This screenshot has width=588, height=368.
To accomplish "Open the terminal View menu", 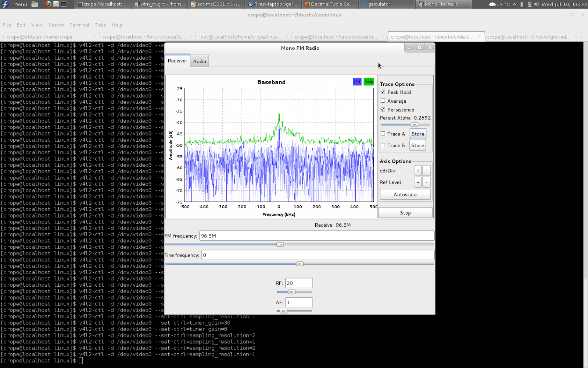I will 37,25.
